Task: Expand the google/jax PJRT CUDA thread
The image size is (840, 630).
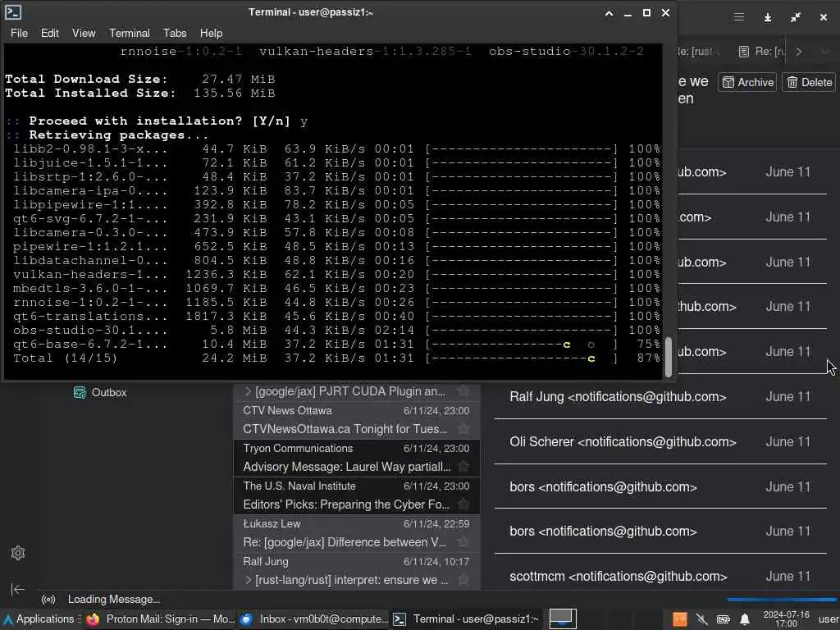Action: (248, 391)
